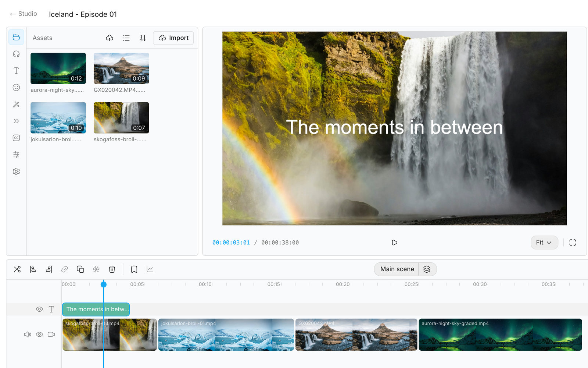
Task: Open the settings gear in sidebar
Action: tap(16, 171)
